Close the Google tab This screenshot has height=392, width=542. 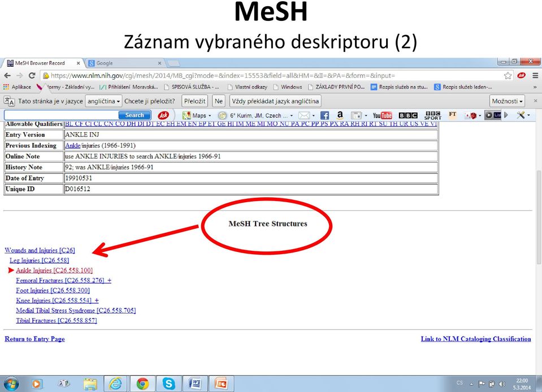[159, 63]
